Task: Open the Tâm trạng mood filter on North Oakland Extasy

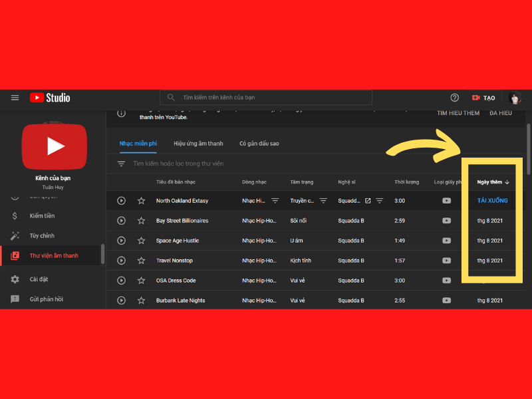Action: 323,200
